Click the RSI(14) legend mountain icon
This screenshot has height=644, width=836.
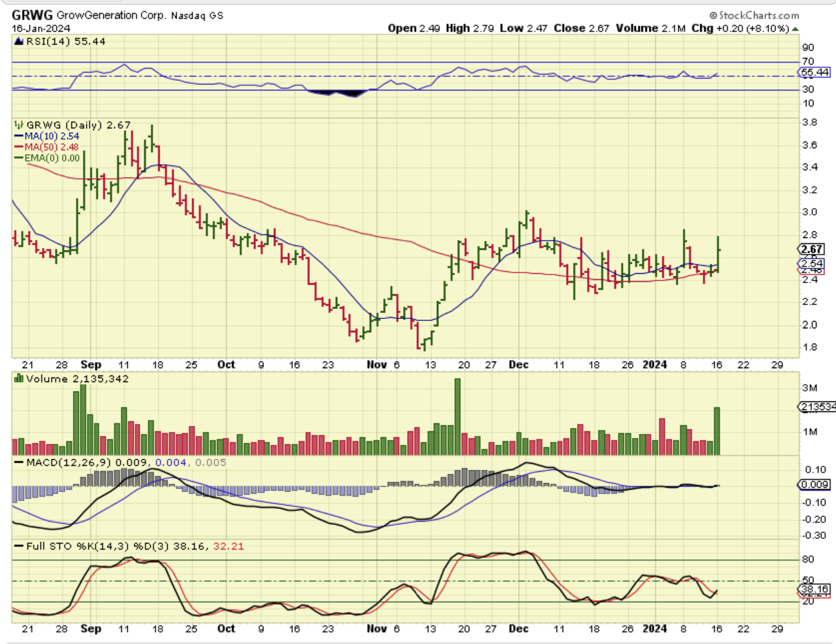pos(19,42)
